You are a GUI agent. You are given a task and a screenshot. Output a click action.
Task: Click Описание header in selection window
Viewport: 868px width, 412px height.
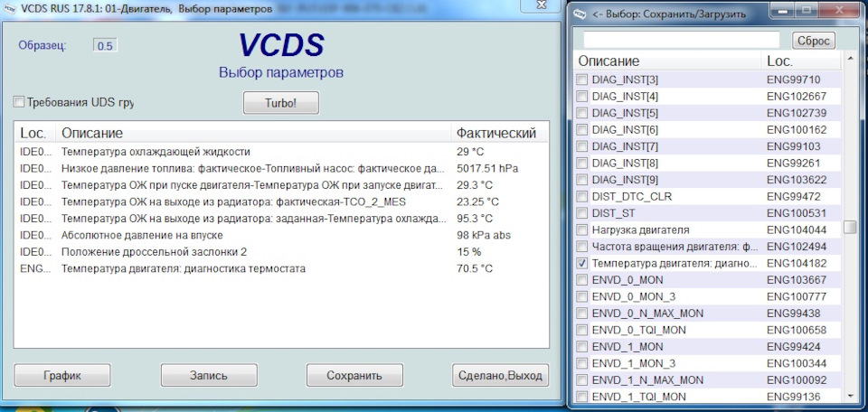669,61
